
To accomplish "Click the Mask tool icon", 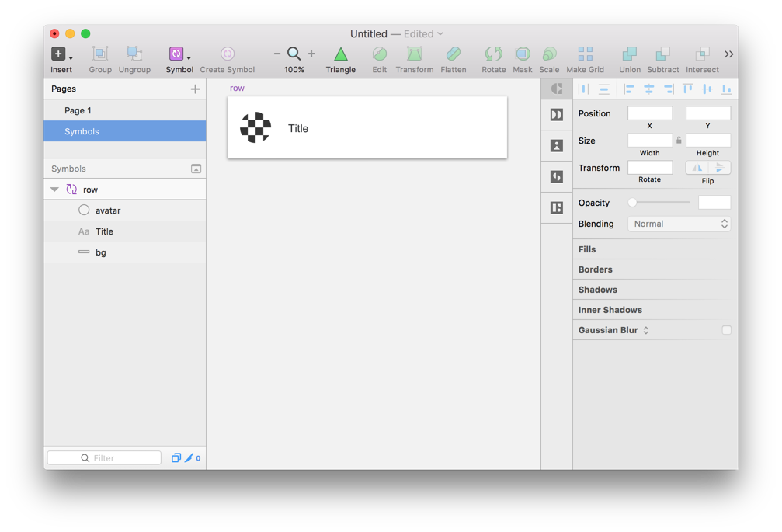I will (523, 54).
